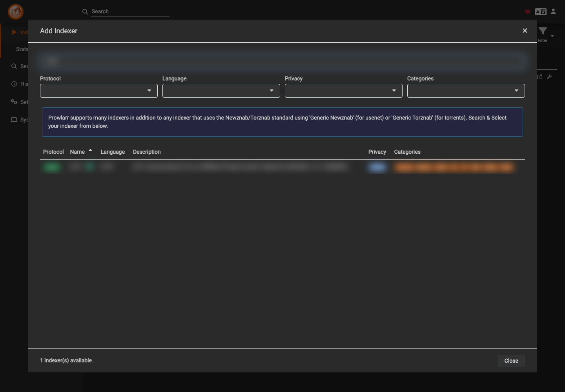Viewport: 565px width, 392px height.
Task: Open the Categories filter dropdown
Action: click(466, 91)
